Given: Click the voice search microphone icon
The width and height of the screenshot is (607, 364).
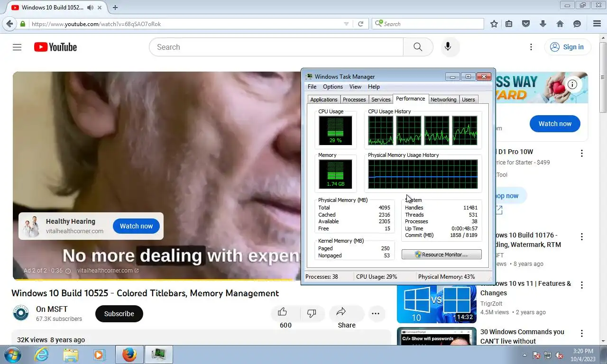Looking at the screenshot, I should click(x=448, y=47).
